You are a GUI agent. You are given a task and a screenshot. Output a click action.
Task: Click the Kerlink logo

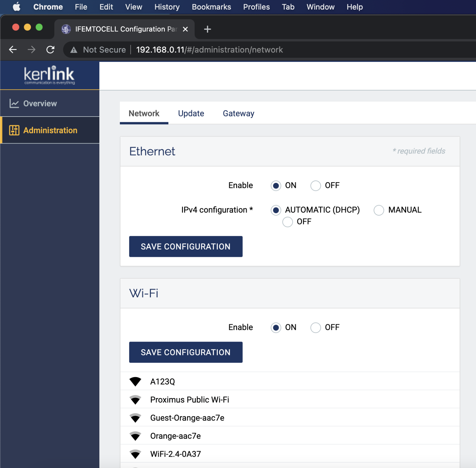tap(49, 75)
